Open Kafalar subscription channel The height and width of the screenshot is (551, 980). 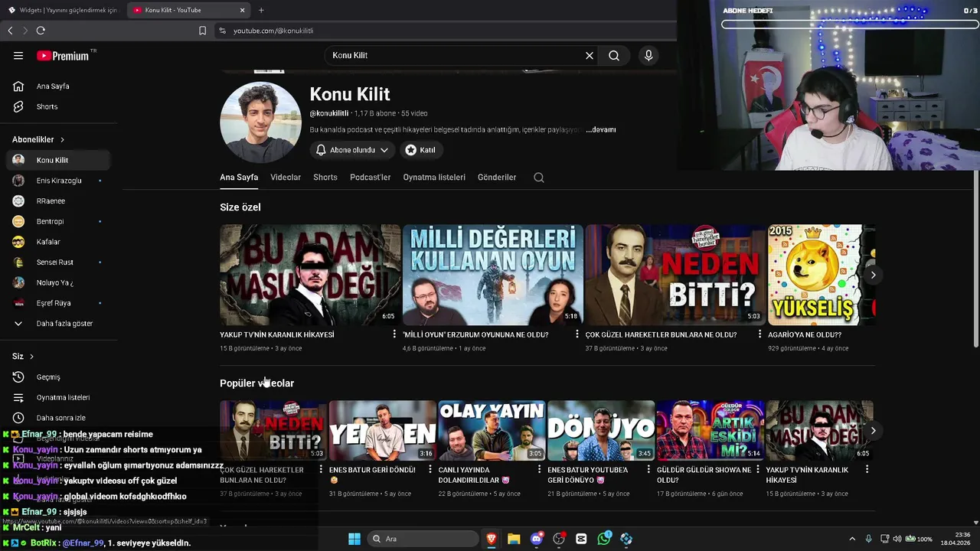[x=59, y=242]
